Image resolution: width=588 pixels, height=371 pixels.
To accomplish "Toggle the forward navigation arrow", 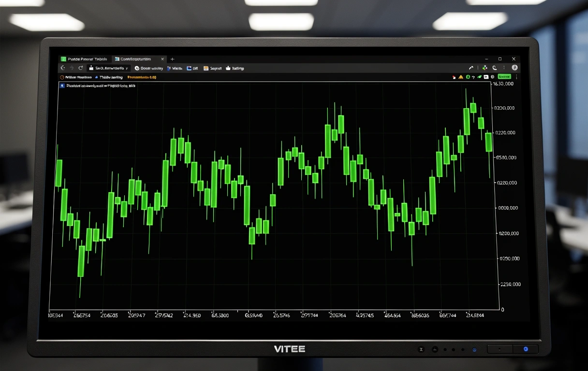I will tap(72, 68).
